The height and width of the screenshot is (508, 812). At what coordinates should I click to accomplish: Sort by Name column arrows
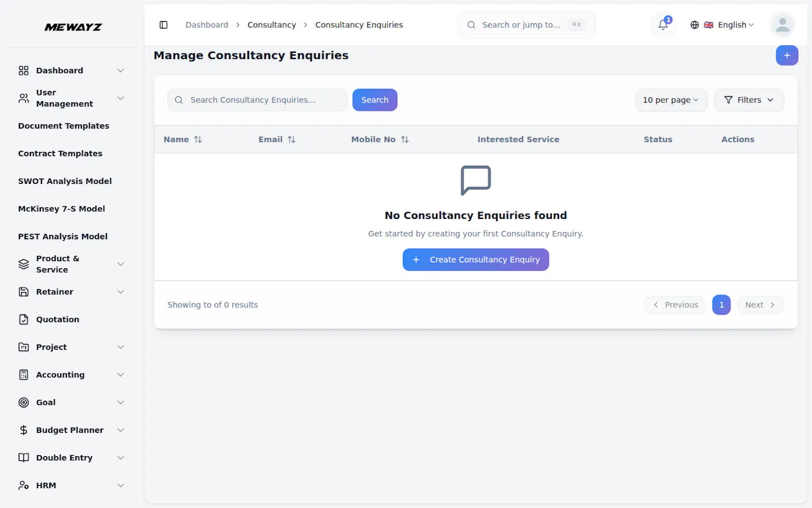point(198,139)
